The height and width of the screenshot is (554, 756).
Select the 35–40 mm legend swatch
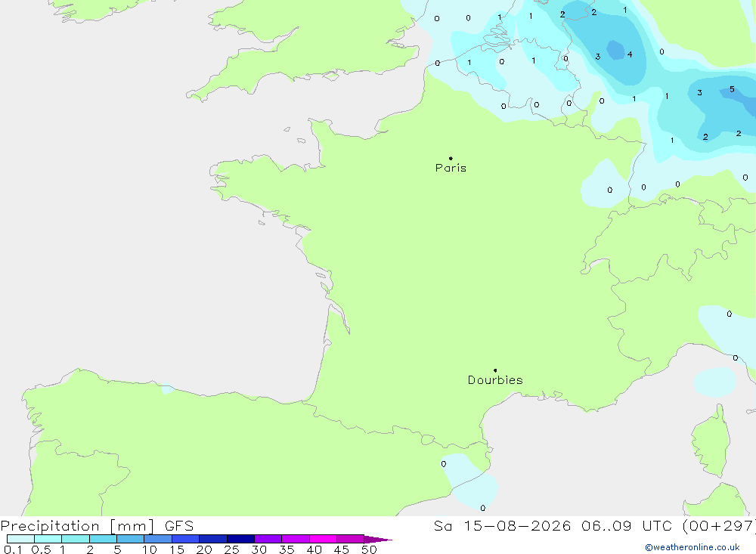coord(296,539)
